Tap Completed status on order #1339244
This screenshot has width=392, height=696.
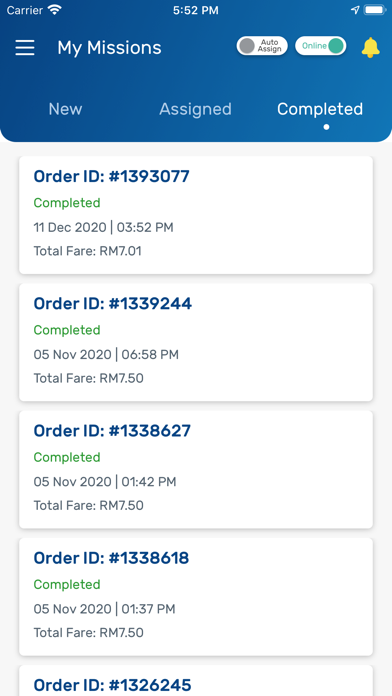pyautogui.click(x=67, y=330)
